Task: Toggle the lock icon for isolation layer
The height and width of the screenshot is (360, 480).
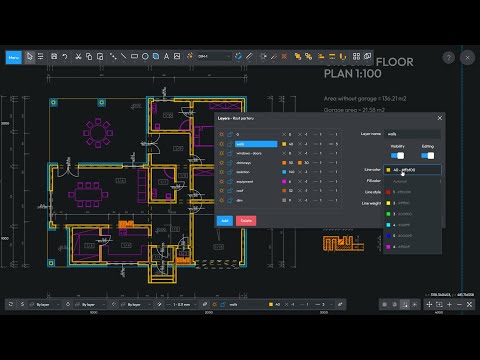Action: tap(230, 172)
